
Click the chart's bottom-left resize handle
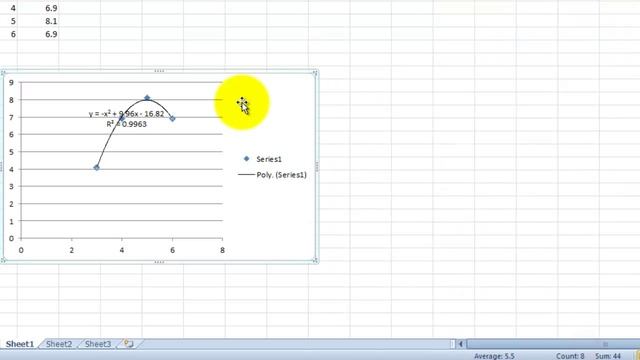pyautogui.click(x=3, y=260)
